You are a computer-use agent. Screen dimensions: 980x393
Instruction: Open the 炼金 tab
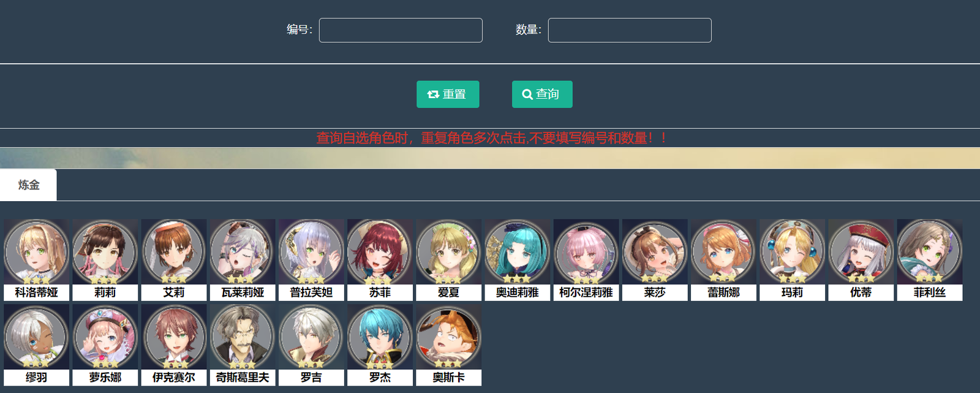[x=28, y=185]
